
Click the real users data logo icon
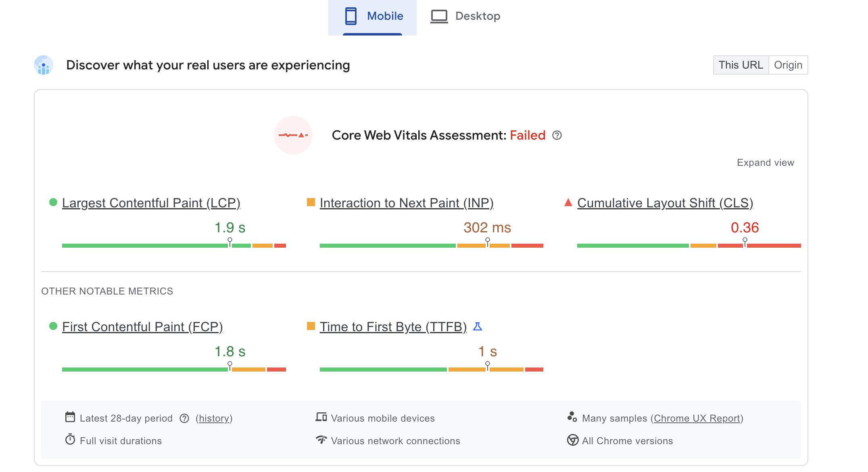(x=44, y=65)
